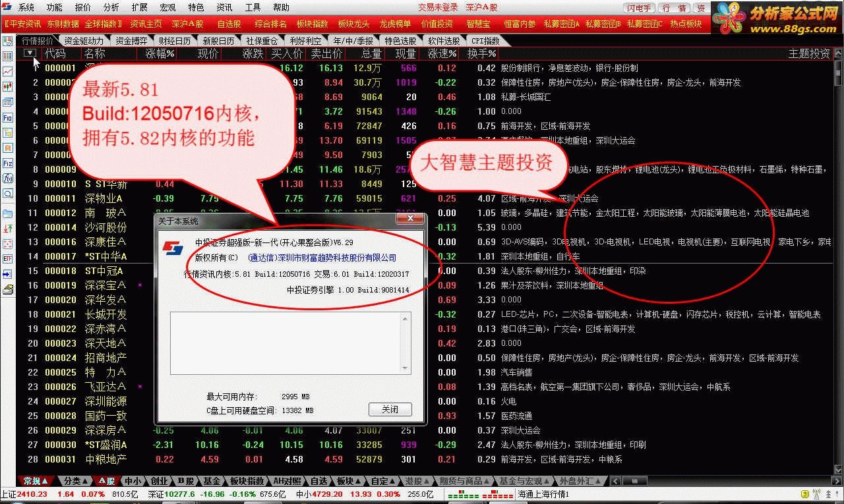This screenshot has width=844, height=504.
Task: Switch to the CPI指数 tab
Action: (x=485, y=41)
